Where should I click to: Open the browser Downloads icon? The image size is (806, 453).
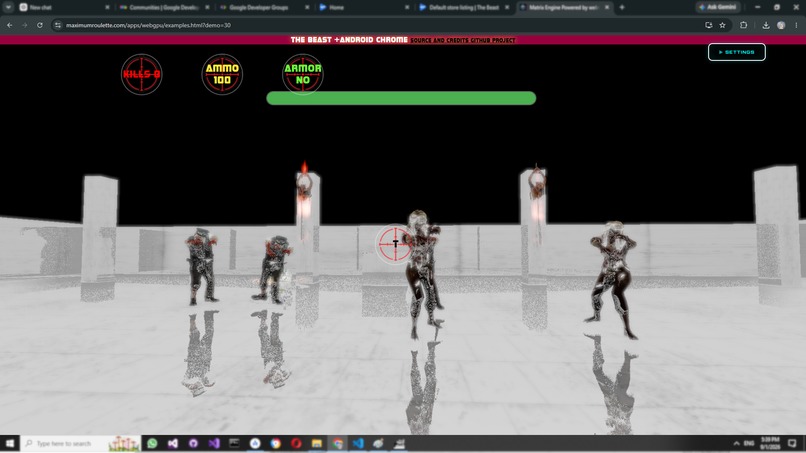(x=766, y=25)
